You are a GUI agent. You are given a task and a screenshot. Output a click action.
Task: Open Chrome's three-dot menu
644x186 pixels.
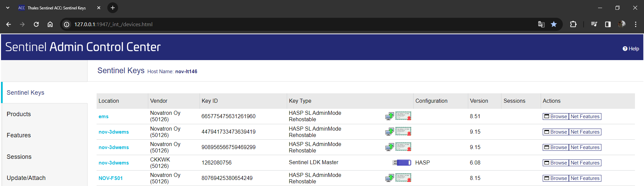[635, 24]
